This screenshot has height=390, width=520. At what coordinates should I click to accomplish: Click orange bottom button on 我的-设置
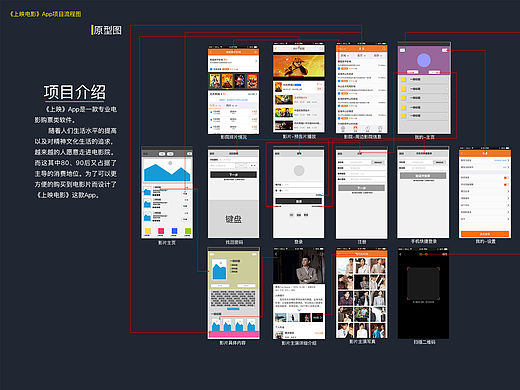click(485, 234)
